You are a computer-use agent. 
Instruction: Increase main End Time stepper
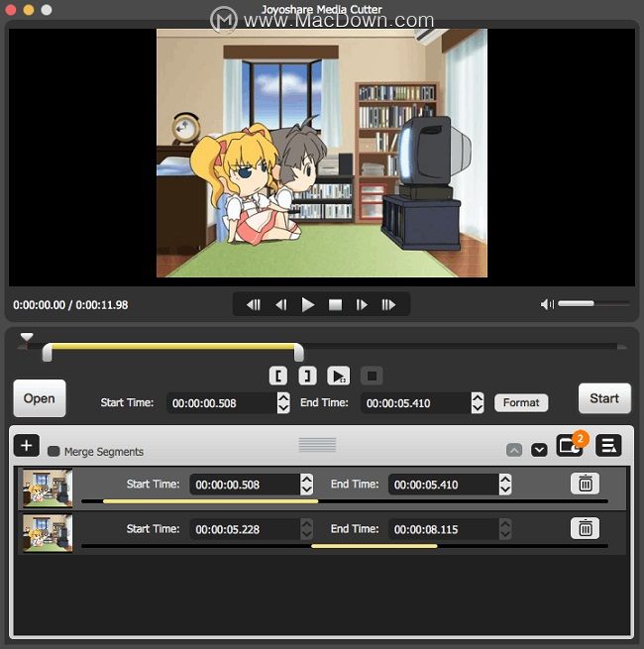click(x=478, y=398)
